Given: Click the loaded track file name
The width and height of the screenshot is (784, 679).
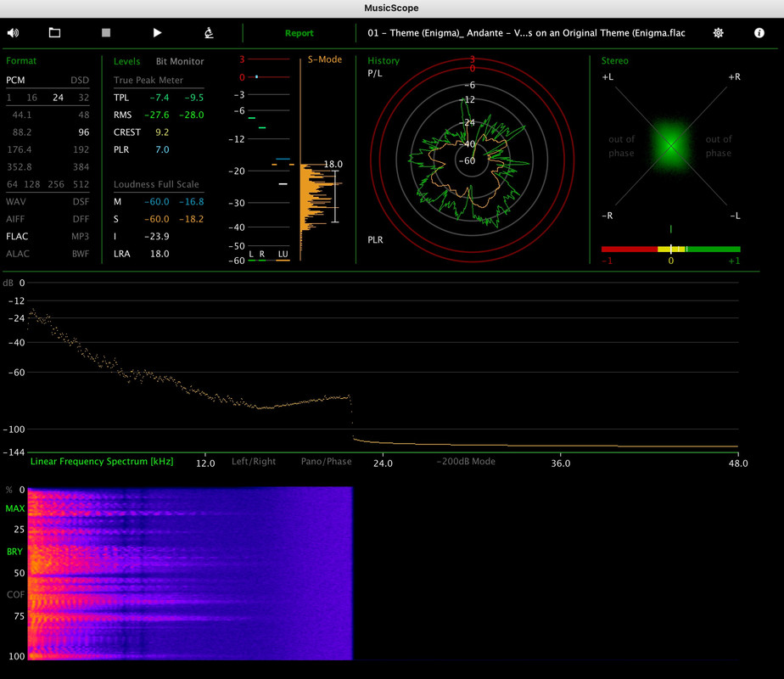Looking at the screenshot, I should coord(526,33).
